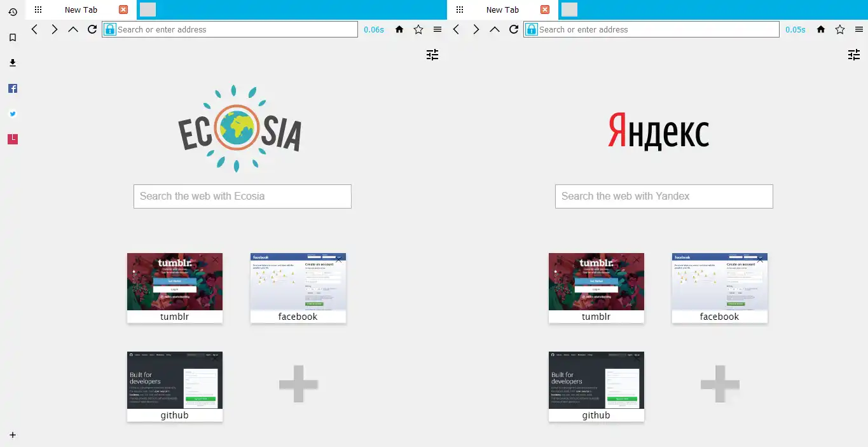Go forward in the Ecosia window

[54, 29]
